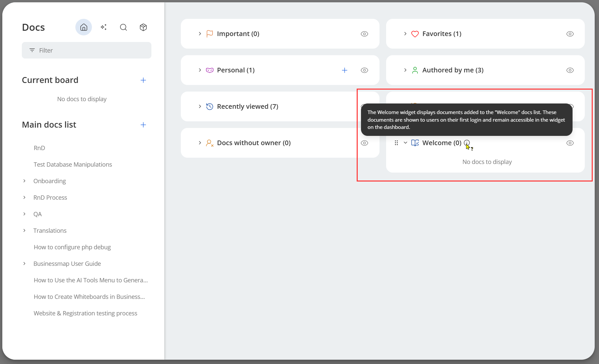Add a new Personal doc
599x364 pixels.
pyautogui.click(x=344, y=70)
